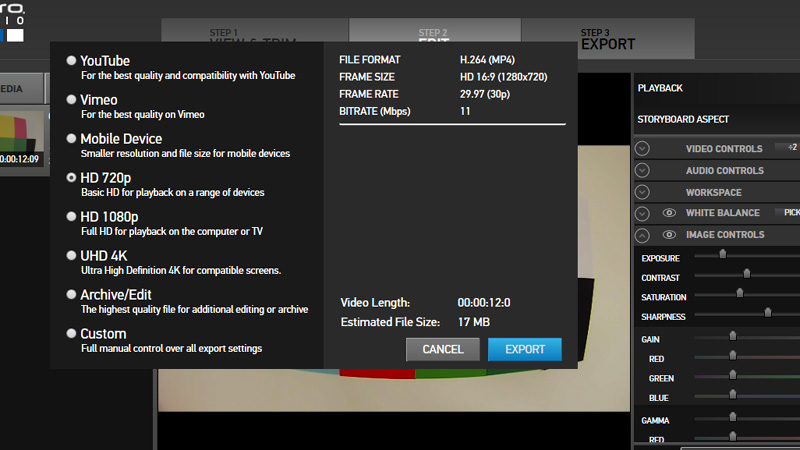Open the Step 3 Export tab
Image resolution: width=800 pixels, height=450 pixels.
[x=608, y=39]
